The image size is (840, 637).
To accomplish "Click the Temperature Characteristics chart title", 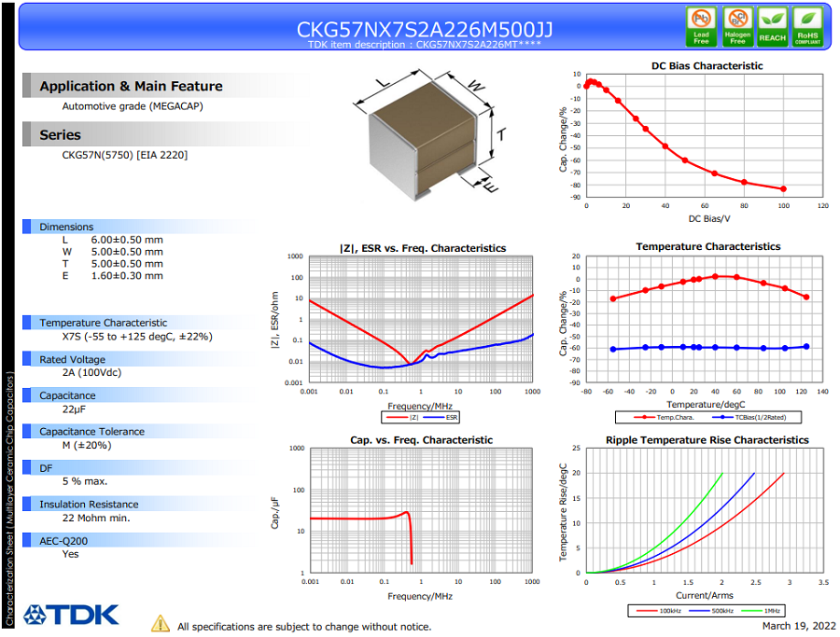I will [x=707, y=246].
